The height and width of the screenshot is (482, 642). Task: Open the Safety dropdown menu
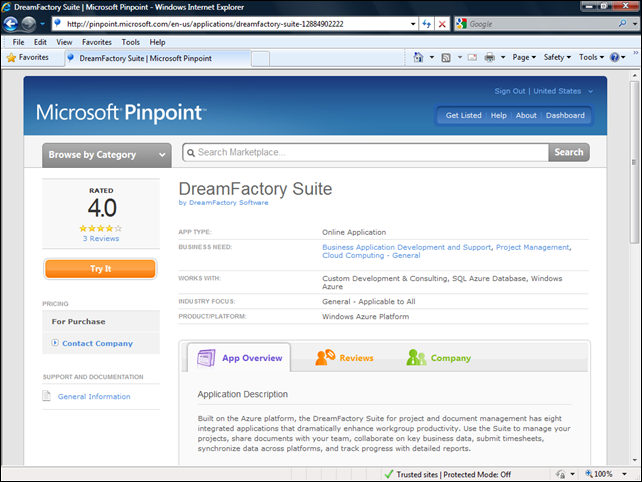557,57
